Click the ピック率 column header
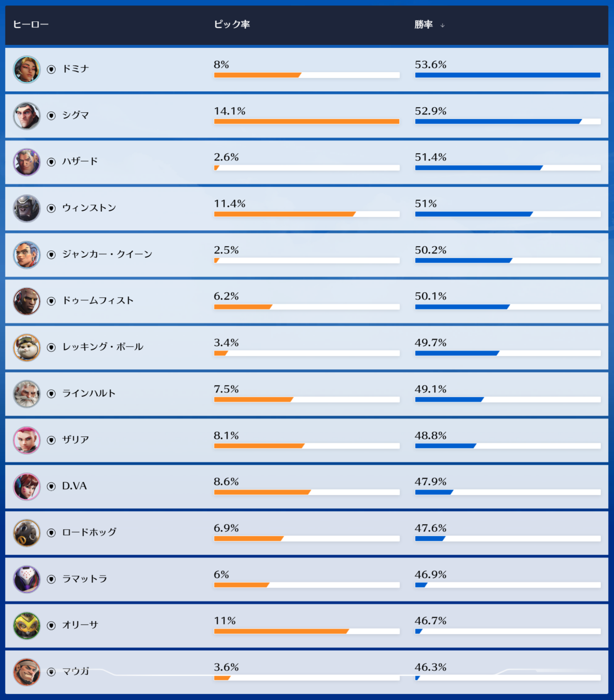 232,24
